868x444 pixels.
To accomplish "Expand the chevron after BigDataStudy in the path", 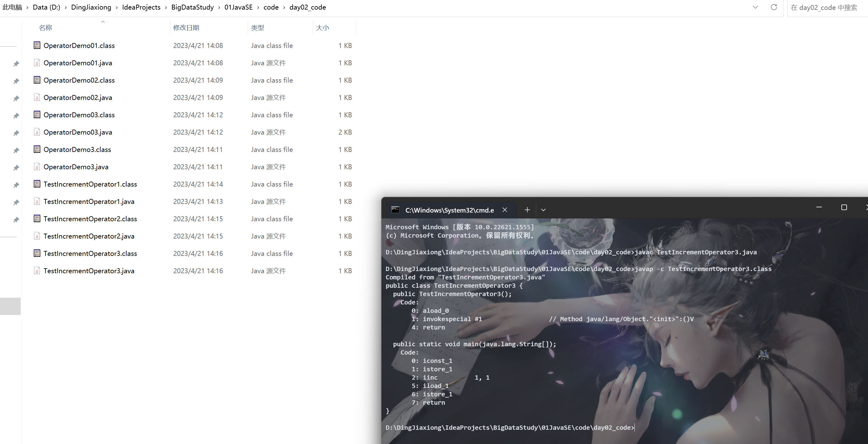I will [x=219, y=7].
